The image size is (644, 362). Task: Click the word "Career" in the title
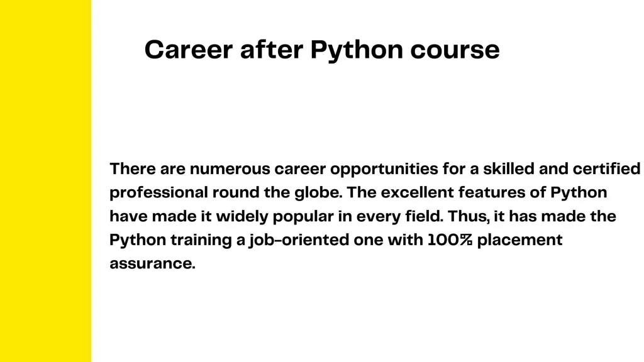click(188, 50)
